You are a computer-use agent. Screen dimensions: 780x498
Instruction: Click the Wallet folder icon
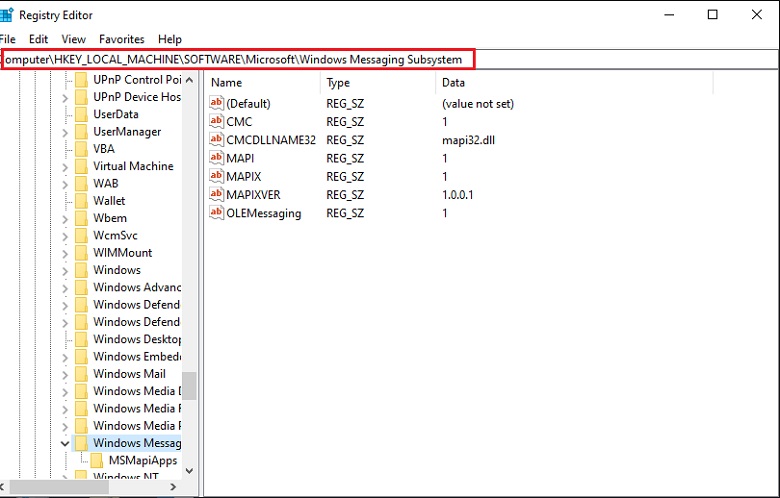point(81,201)
